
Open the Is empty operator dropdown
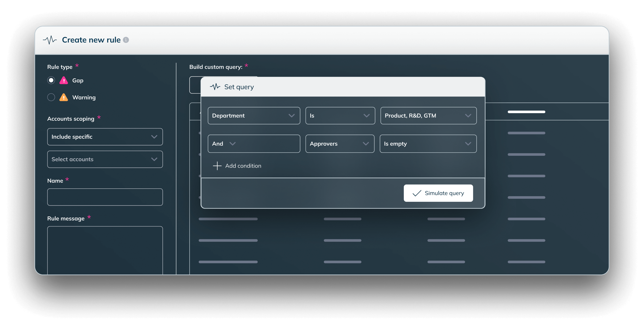point(428,144)
